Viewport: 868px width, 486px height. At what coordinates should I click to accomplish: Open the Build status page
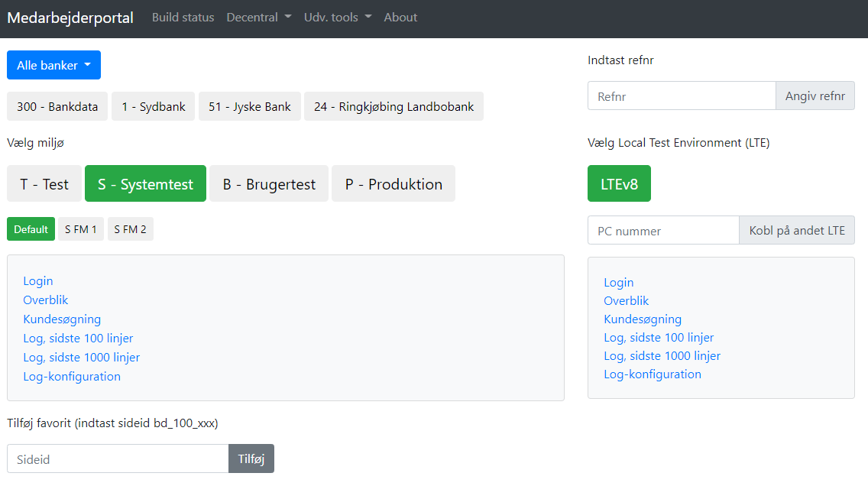click(x=183, y=18)
